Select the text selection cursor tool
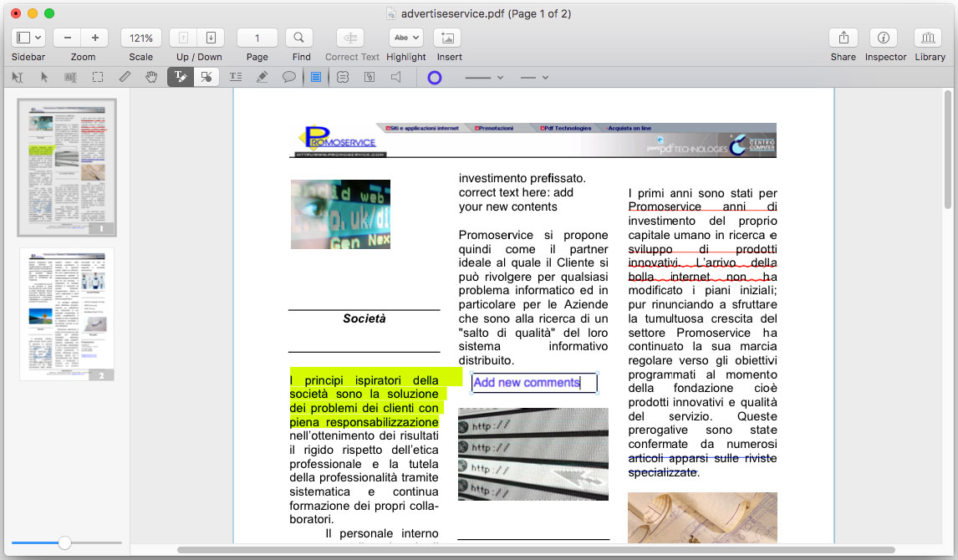The width and height of the screenshot is (958, 560). (x=17, y=77)
